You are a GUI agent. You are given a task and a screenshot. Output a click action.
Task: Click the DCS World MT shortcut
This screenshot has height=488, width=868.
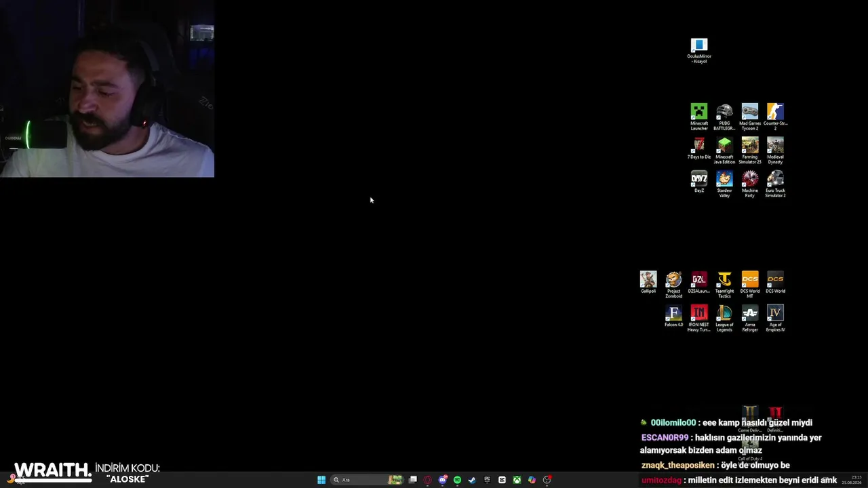[x=750, y=285]
